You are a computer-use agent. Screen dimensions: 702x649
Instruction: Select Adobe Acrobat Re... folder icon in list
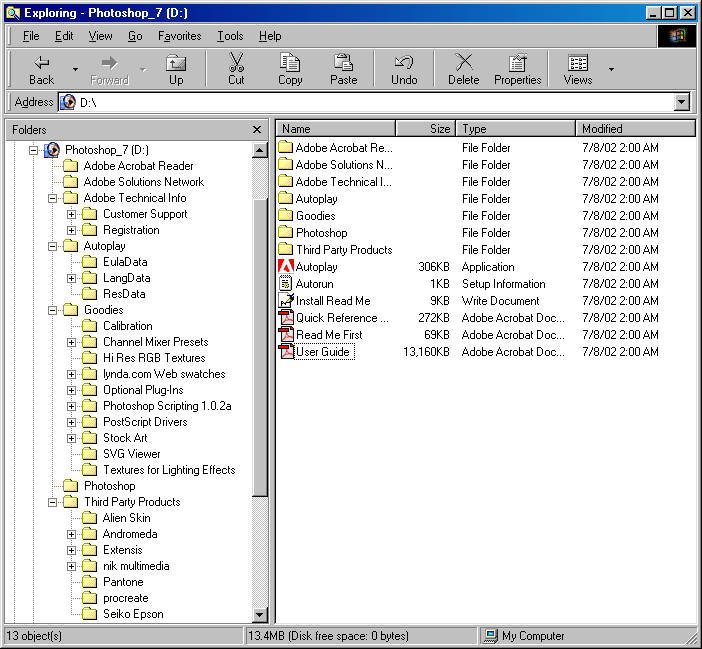click(286, 147)
